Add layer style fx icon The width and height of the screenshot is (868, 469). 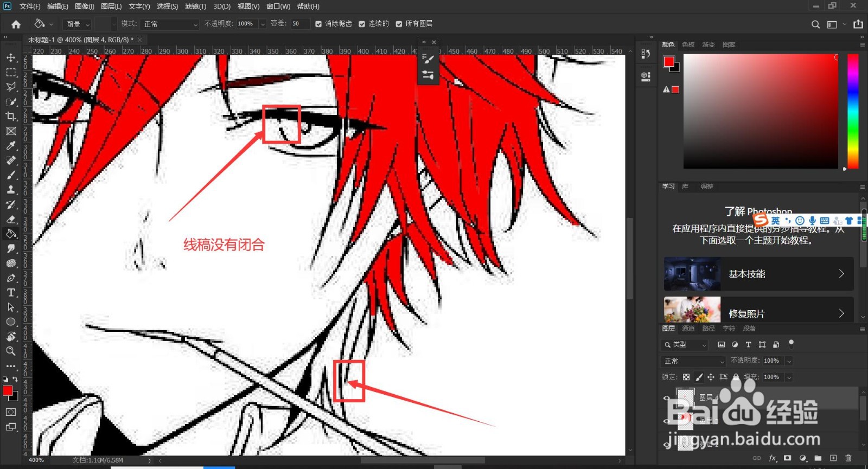coord(773,458)
